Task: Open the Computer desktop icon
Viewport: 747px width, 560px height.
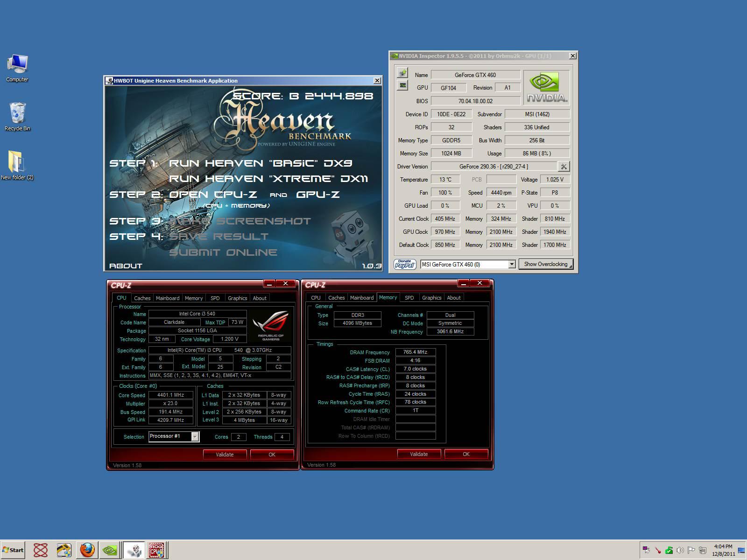Action: click(x=17, y=68)
